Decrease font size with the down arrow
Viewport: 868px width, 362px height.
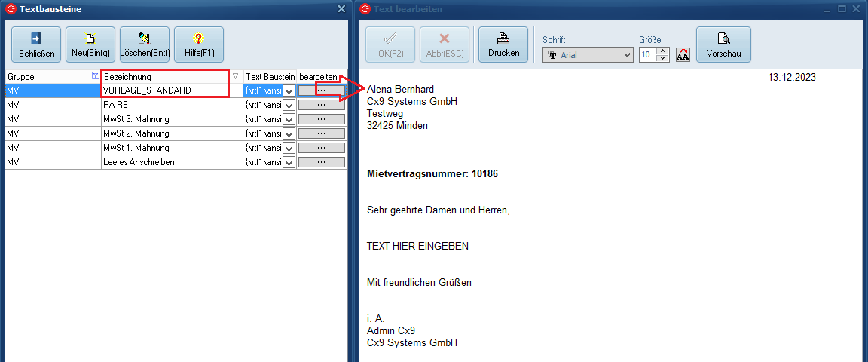click(662, 59)
